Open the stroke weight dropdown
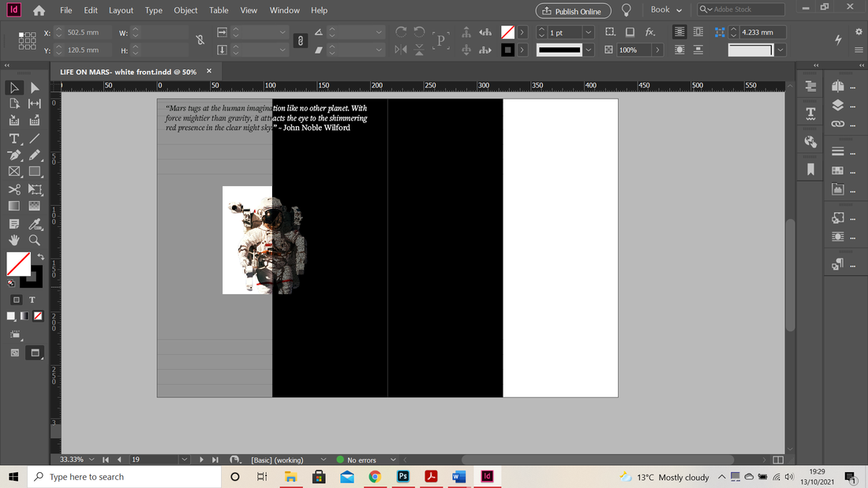The height and width of the screenshot is (488, 868). 589,32
